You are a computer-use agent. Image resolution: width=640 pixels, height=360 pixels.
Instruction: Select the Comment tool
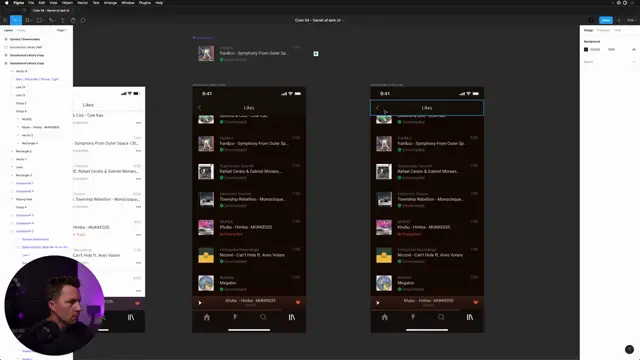coord(83,20)
